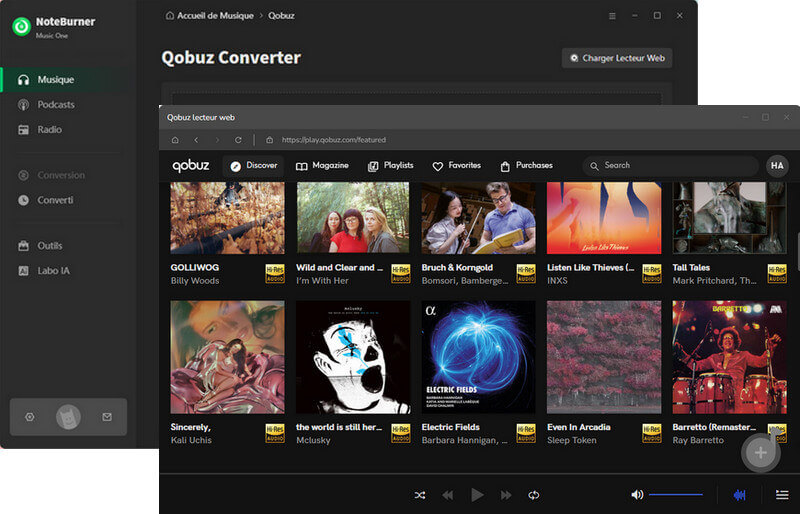The image size is (800, 514).
Task: Reload the Qobuz web player page
Action: point(238,140)
